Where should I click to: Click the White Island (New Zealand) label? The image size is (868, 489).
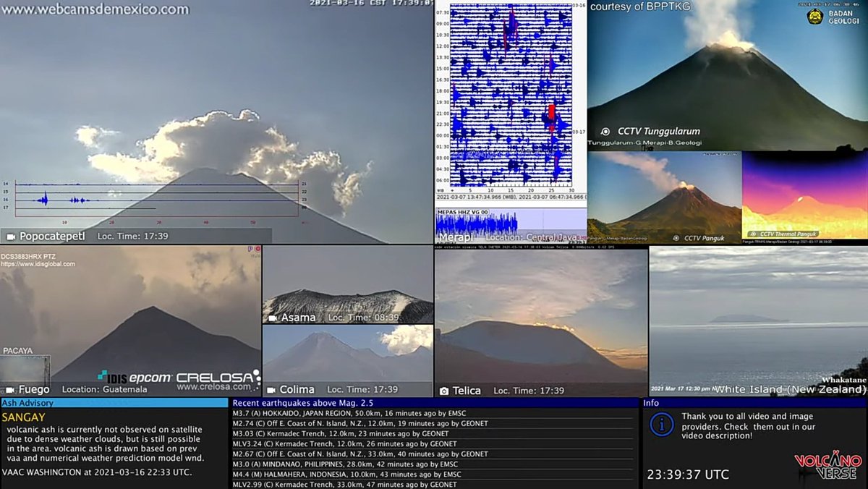coord(791,390)
